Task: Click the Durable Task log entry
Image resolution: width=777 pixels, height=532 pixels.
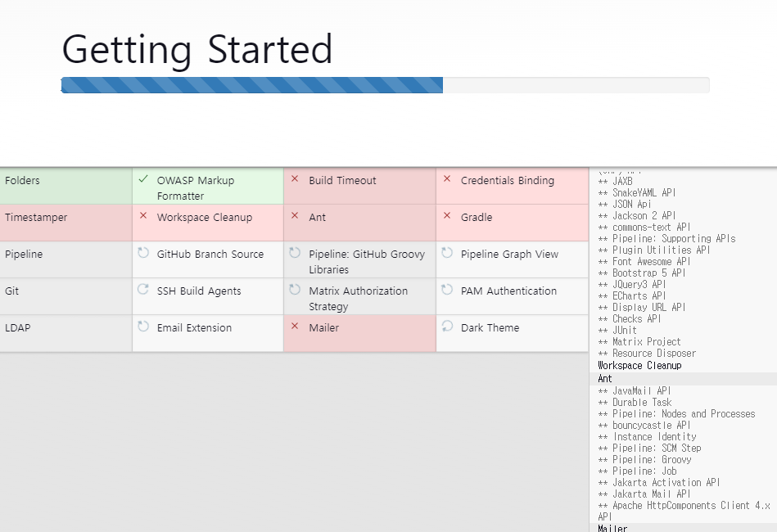Action: [635, 402]
